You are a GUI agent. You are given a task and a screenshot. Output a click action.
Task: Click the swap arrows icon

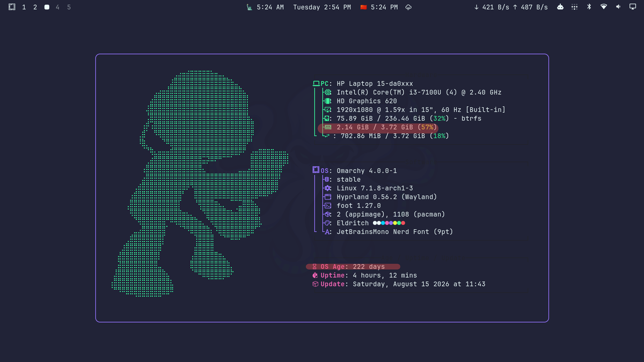pyautogui.click(x=326, y=136)
